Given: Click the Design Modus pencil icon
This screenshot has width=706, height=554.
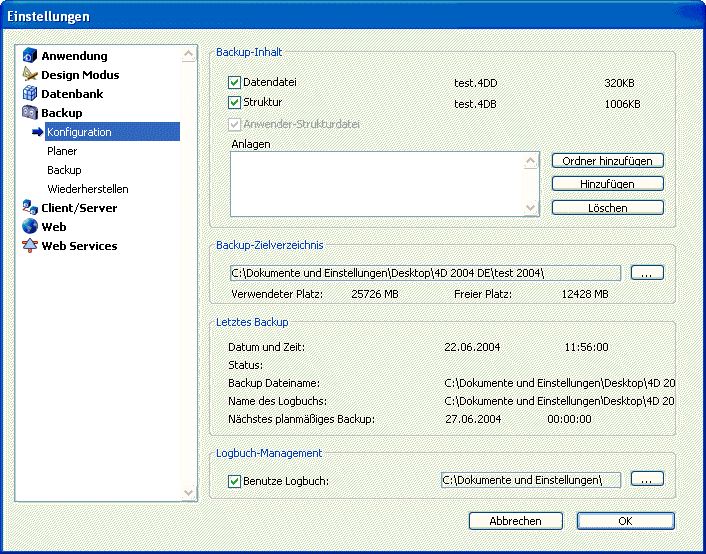Looking at the screenshot, I should [x=30, y=75].
